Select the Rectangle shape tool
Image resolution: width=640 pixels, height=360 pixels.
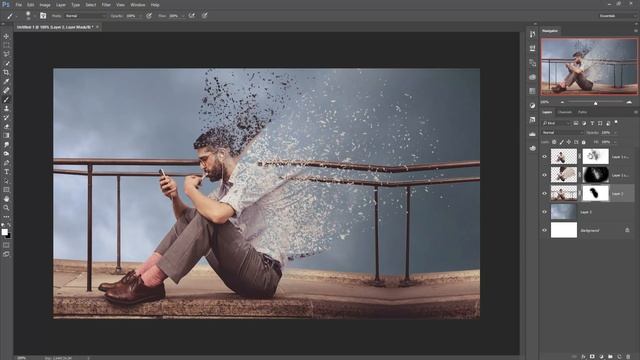pos(6,190)
